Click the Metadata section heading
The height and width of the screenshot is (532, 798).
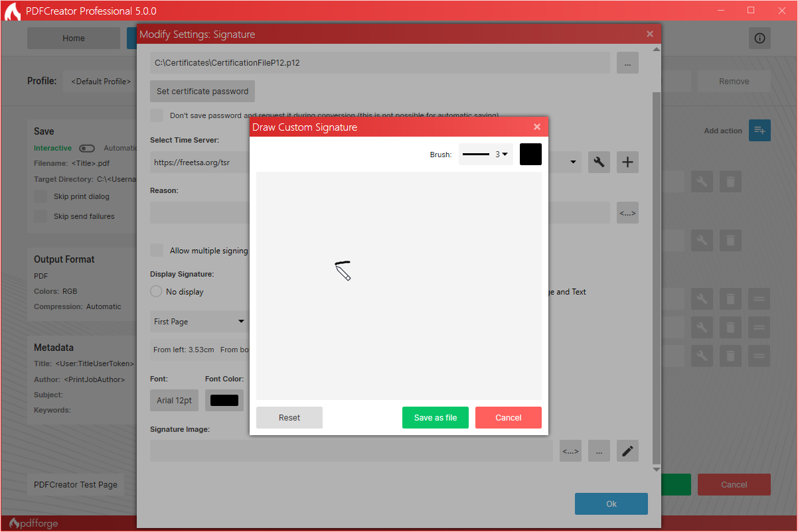(x=54, y=348)
